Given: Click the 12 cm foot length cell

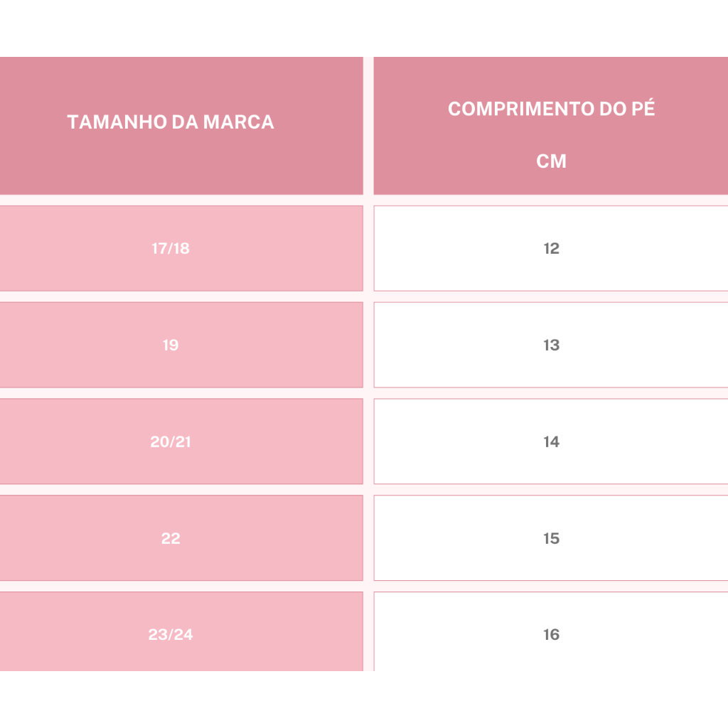Looking at the screenshot, I should coord(551,249).
